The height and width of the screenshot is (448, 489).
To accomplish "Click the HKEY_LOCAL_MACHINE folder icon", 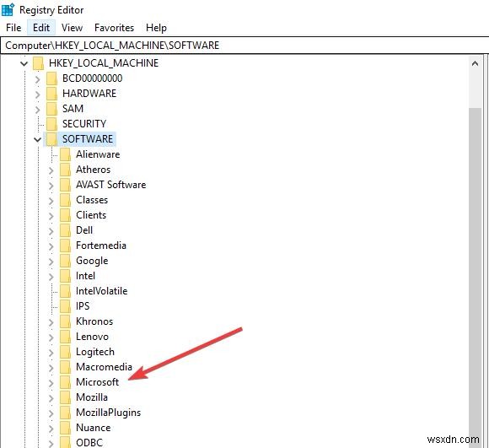I will tap(38, 63).
